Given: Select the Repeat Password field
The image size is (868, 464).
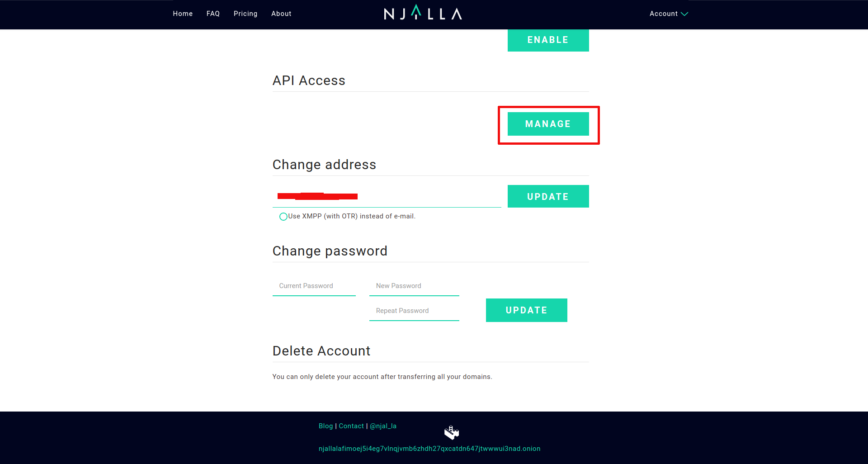Looking at the screenshot, I should 414,311.
